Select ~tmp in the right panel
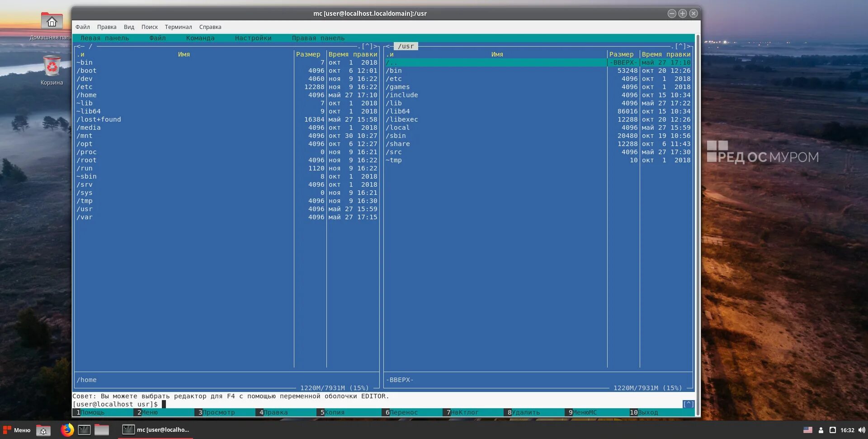This screenshot has width=868, height=439. tap(538, 160)
